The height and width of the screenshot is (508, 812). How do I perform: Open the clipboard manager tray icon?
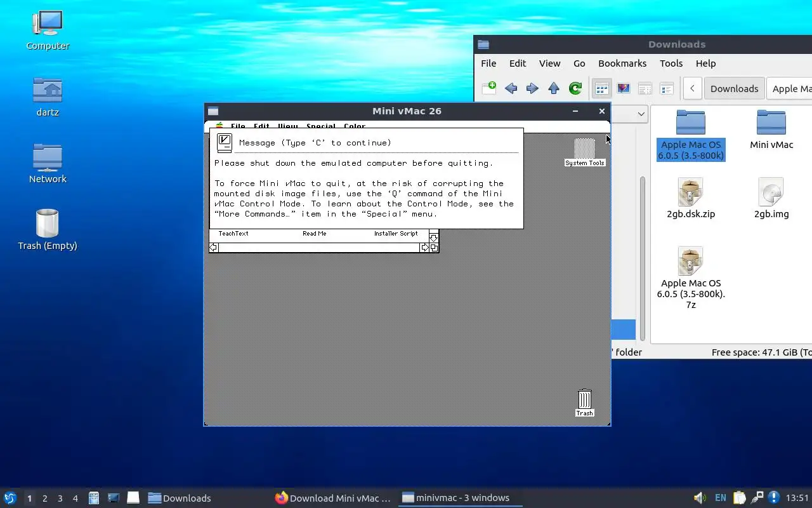point(739,498)
